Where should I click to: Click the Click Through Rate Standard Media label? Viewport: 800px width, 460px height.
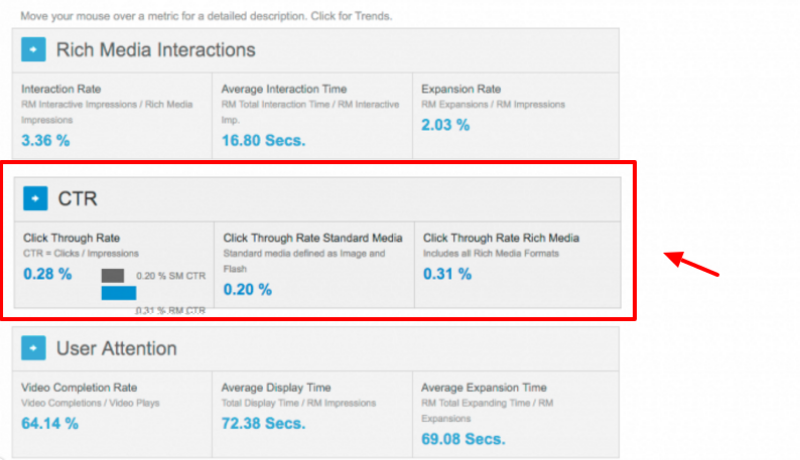(313, 237)
